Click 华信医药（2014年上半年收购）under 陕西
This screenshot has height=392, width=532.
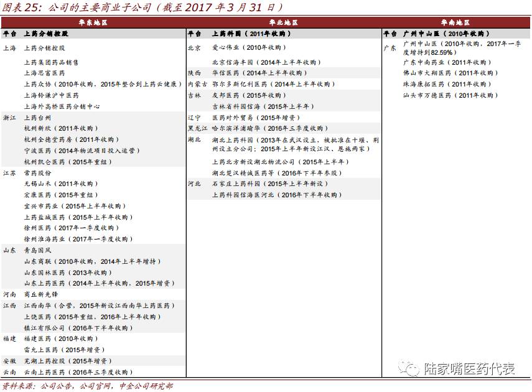pyautogui.click(x=260, y=73)
